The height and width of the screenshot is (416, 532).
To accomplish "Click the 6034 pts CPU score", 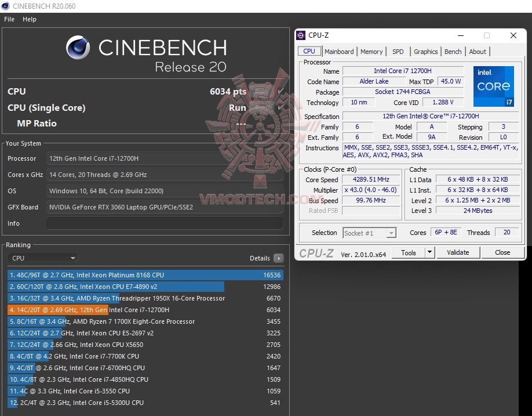I will tap(228, 91).
